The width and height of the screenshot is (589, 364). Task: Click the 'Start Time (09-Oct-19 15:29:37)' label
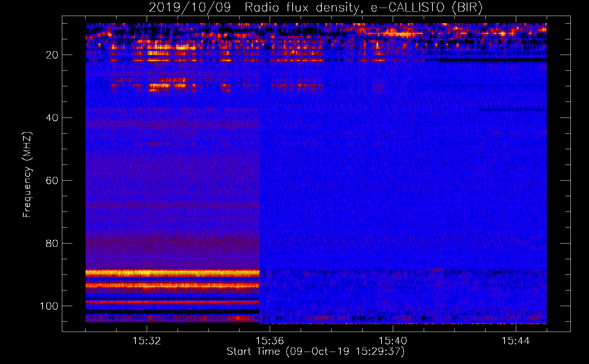316,352
